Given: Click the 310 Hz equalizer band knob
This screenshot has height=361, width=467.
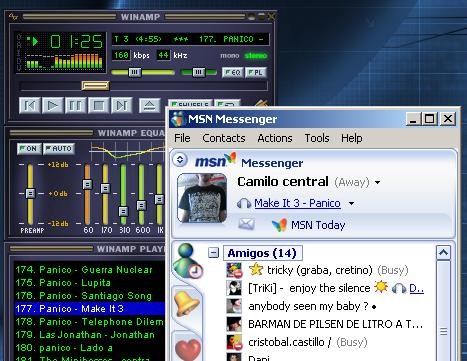Looking at the screenshot, I should [x=123, y=211].
